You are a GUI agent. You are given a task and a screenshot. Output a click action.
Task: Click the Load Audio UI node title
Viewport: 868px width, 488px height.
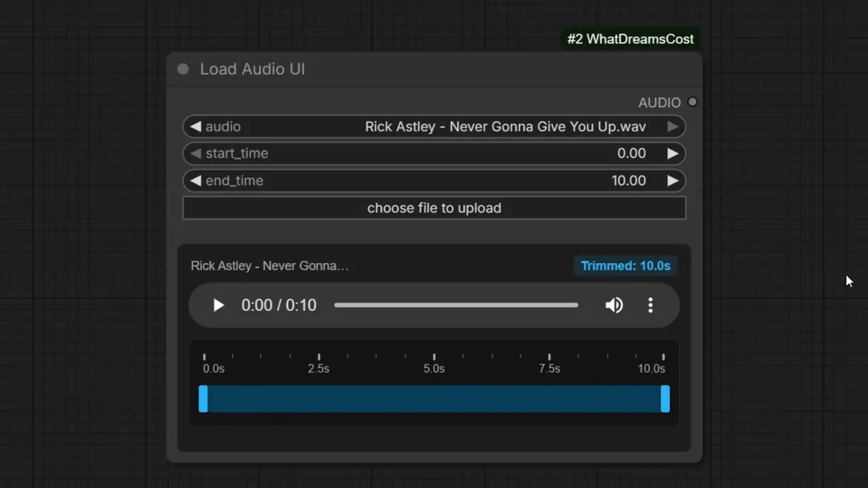click(252, 69)
